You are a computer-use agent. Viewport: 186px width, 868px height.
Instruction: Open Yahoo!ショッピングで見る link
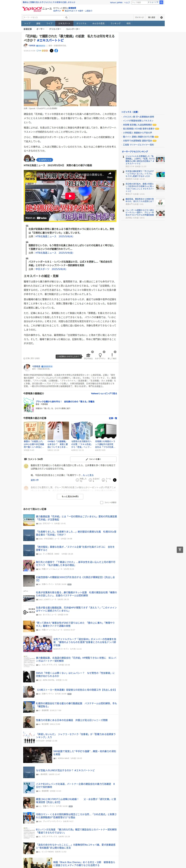point(104,393)
